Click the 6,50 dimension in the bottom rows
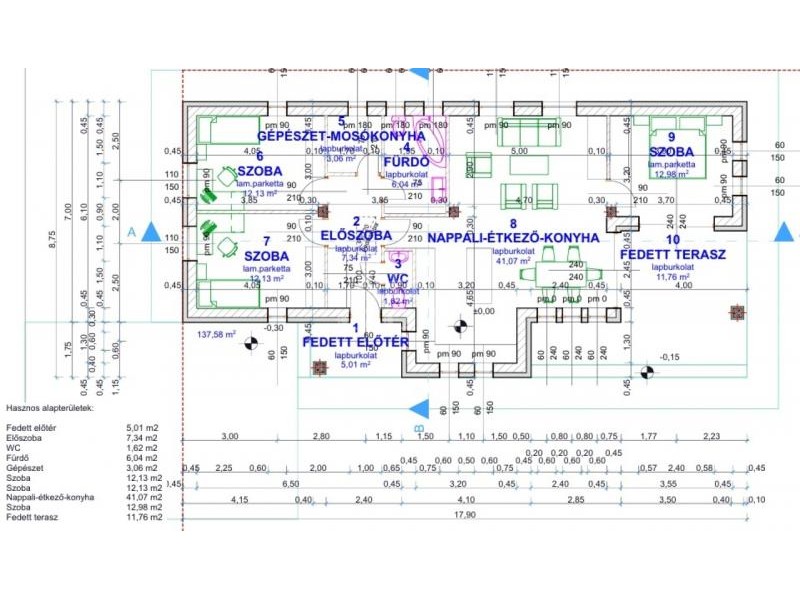This screenshot has height=600, width=800. [x=290, y=484]
